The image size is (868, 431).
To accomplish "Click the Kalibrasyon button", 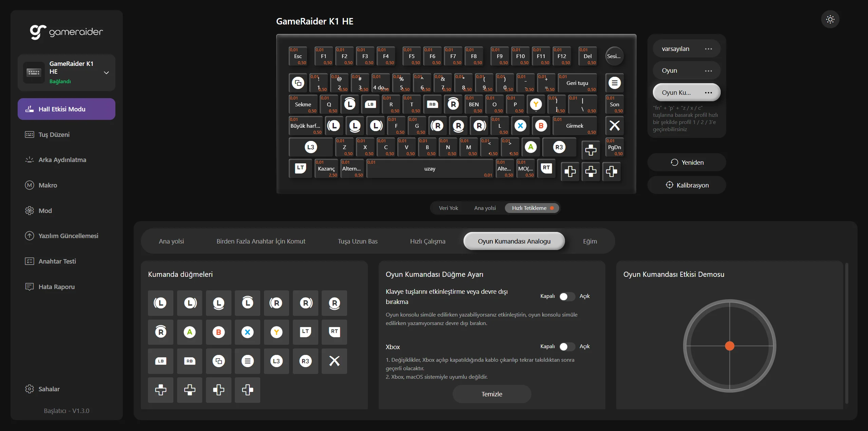I will 687,185.
